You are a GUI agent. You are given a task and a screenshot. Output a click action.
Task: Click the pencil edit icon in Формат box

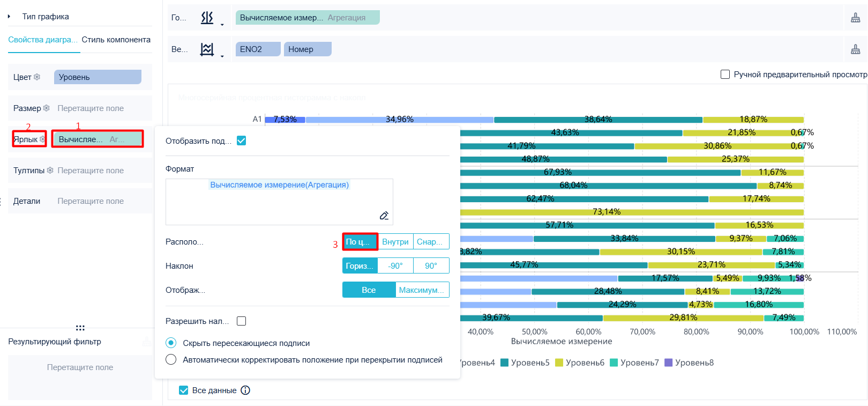point(384,216)
